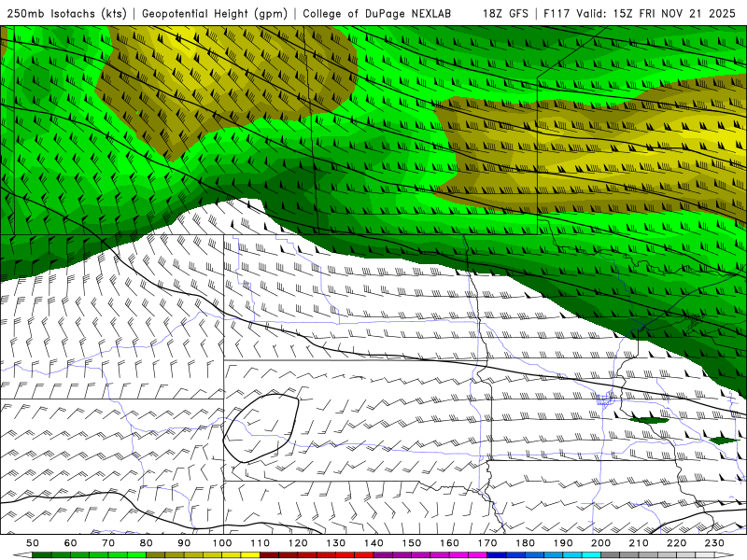This screenshot has width=747, height=560.
Task: Click the 90 value on the legend
Action: click(184, 543)
